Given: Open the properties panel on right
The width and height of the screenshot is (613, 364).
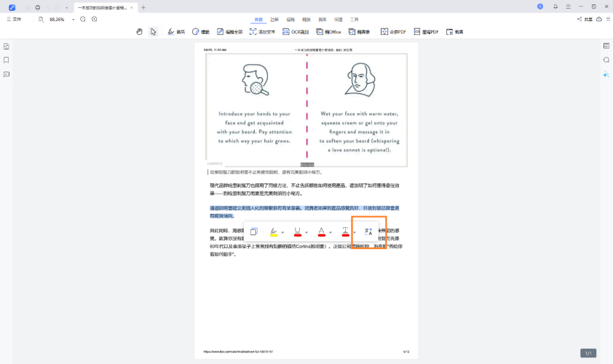Looking at the screenshot, I should (606, 46).
